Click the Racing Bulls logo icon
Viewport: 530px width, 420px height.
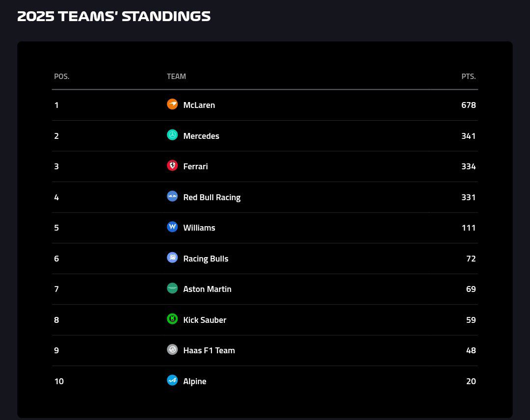[172, 258]
